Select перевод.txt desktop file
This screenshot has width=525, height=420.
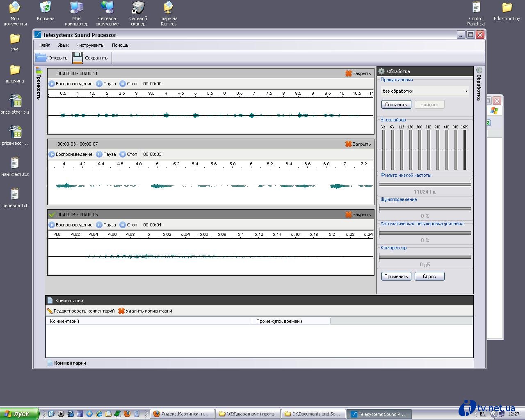point(15,198)
